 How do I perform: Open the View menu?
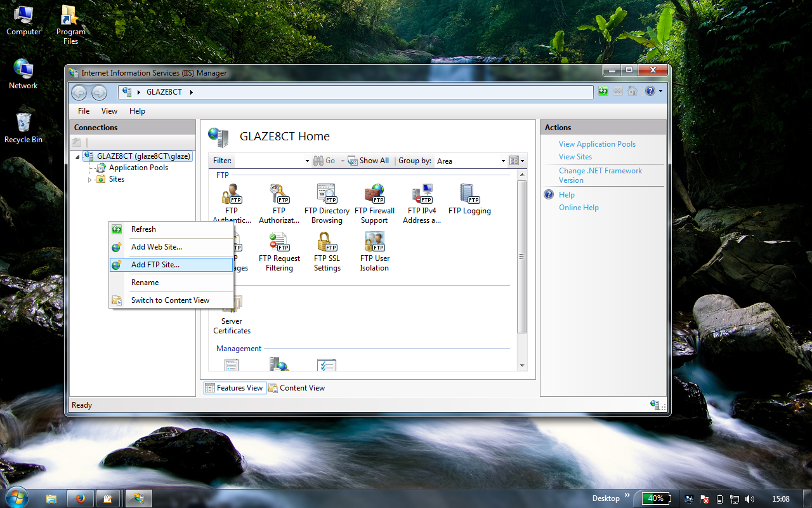tap(110, 111)
